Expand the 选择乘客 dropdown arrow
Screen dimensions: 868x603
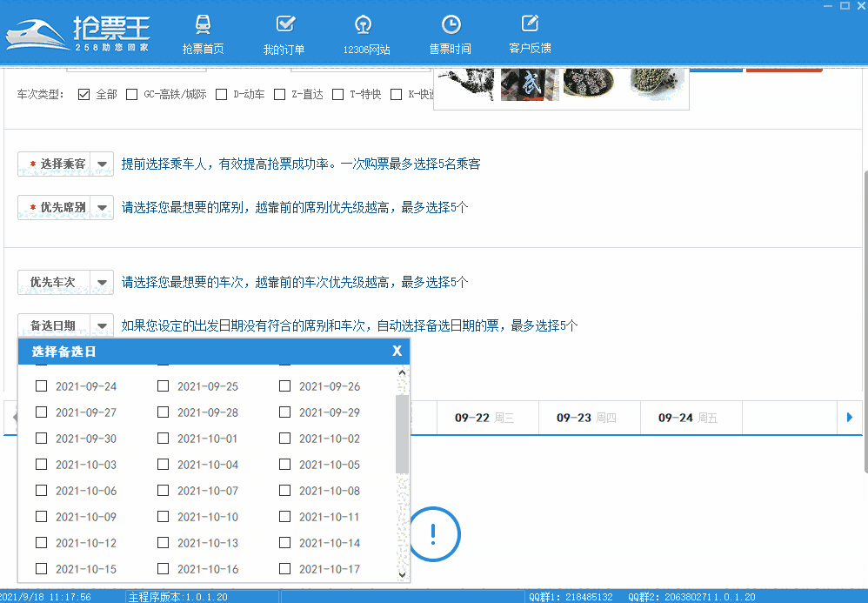pyautogui.click(x=103, y=164)
